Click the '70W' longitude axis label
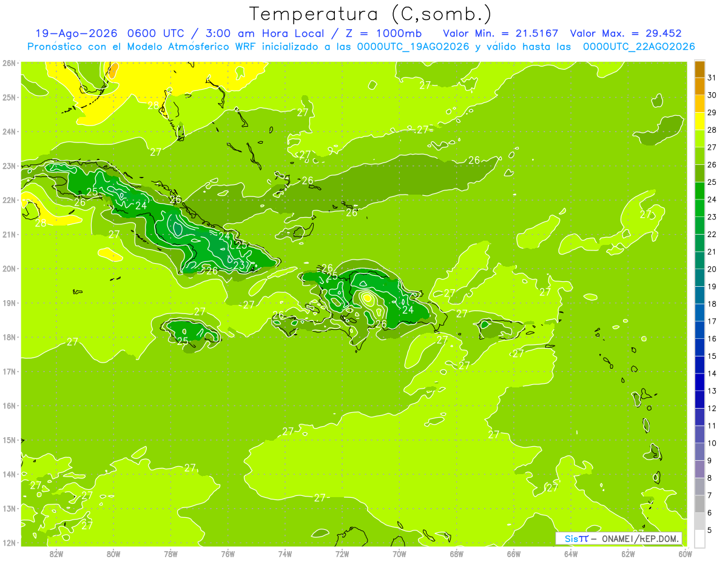This screenshot has width=728, height=562. coord(399,554)
